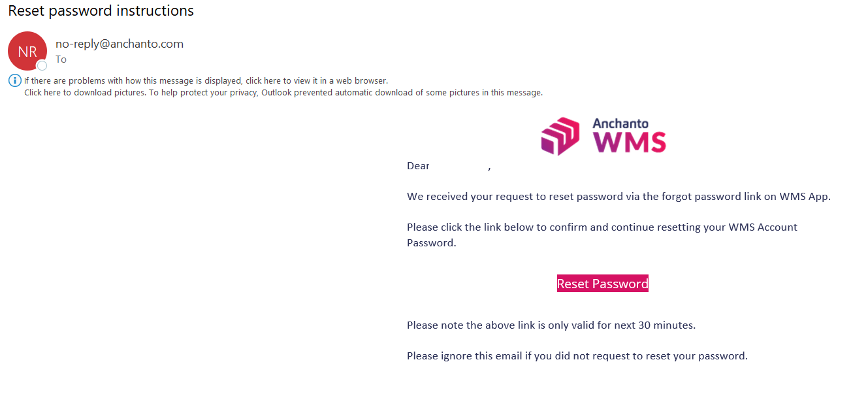Click the Please click the link below sentence
Screen dimensions: 868x396
(x=602, y=235)
